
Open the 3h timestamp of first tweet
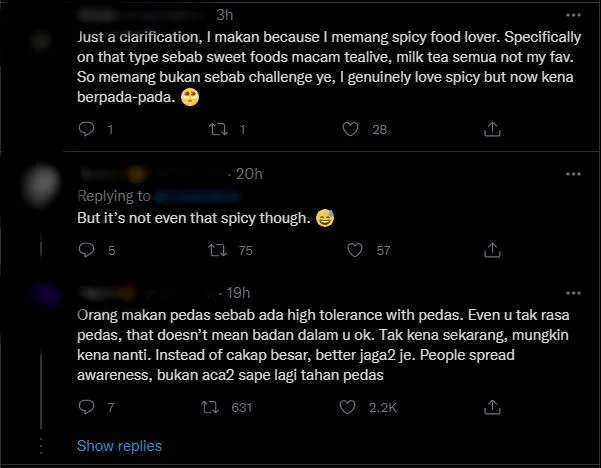pos(224,15)
